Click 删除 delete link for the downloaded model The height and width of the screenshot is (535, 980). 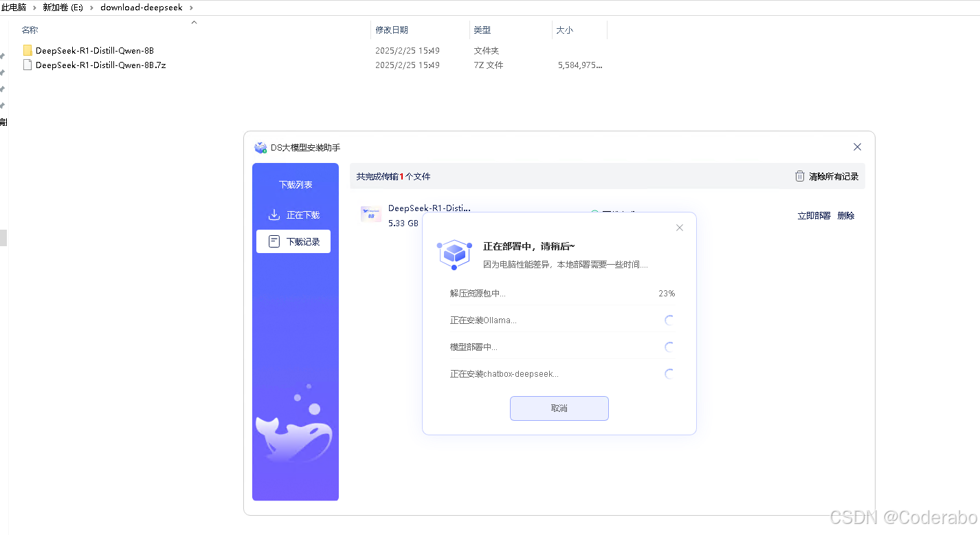[x=846, y=215]
